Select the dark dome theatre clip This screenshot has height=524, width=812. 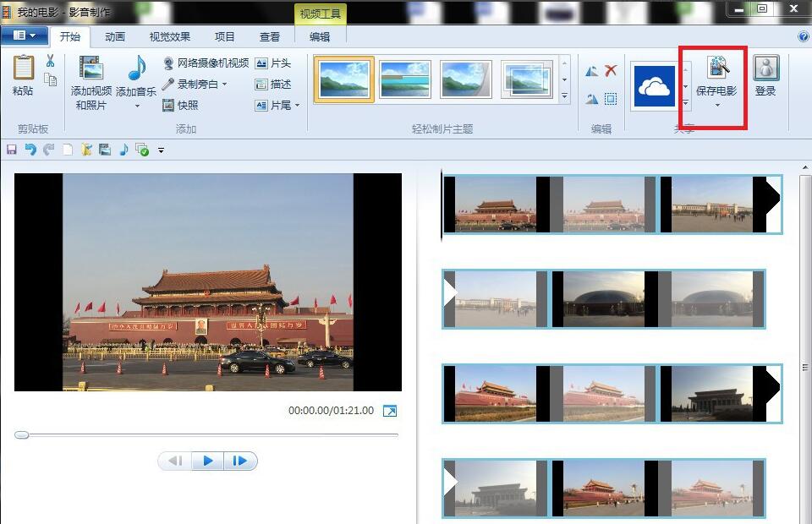click(603, 299)
